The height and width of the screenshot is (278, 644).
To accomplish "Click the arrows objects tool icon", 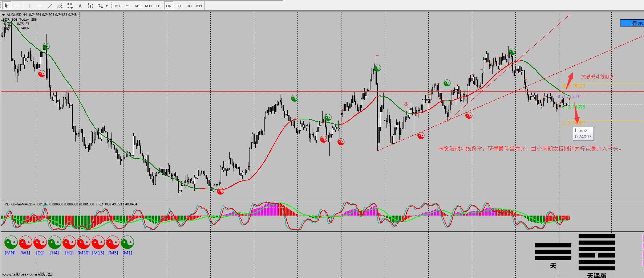I will tap(100, 6).
